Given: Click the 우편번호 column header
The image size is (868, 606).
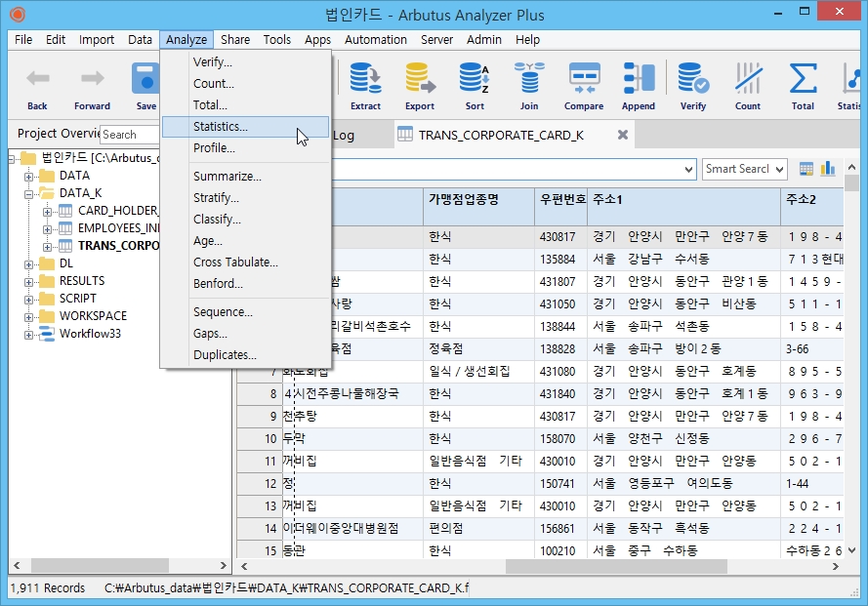Looking at the screenshot, I should click(560, 207).
